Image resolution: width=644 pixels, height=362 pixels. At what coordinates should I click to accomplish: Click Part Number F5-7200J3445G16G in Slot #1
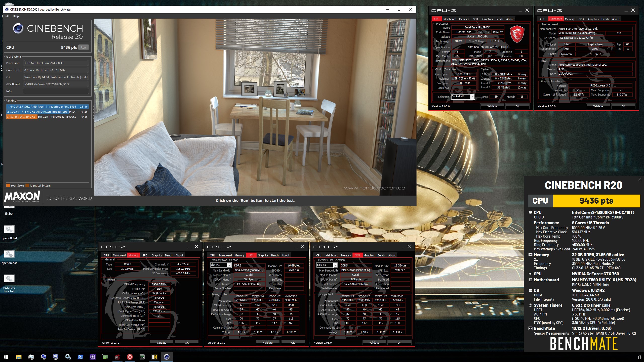click(x=249, y=284)
